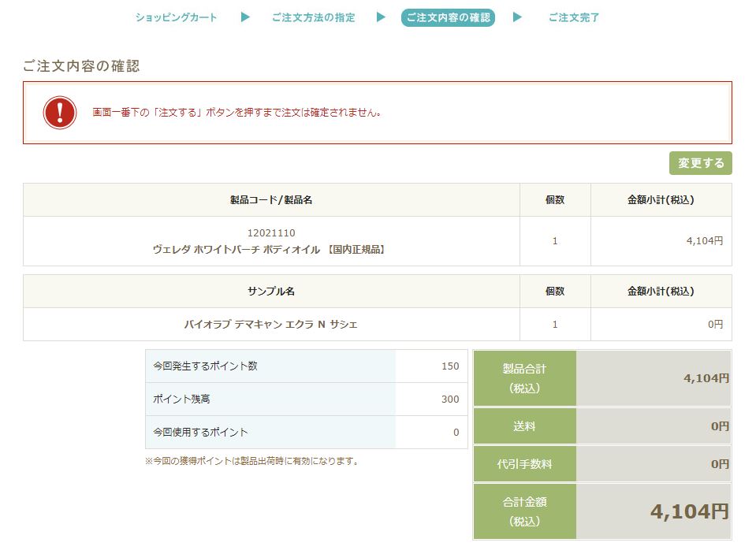756x550 pixels.
Task: Click 金額小計(税込) header in sample table
Action: tap(661, 291)
